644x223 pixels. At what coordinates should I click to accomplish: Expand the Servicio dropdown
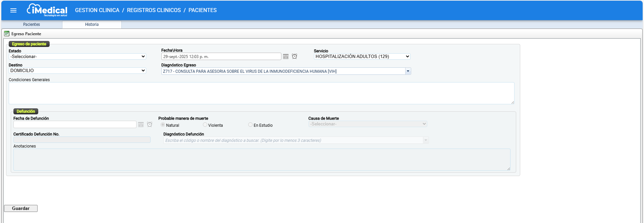[362, 57]
